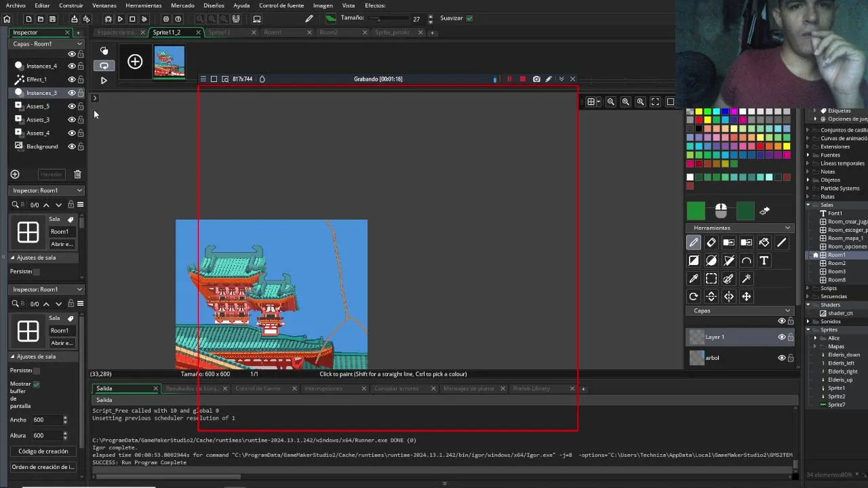Click the Rotate image tool

(x=694, y=296)
